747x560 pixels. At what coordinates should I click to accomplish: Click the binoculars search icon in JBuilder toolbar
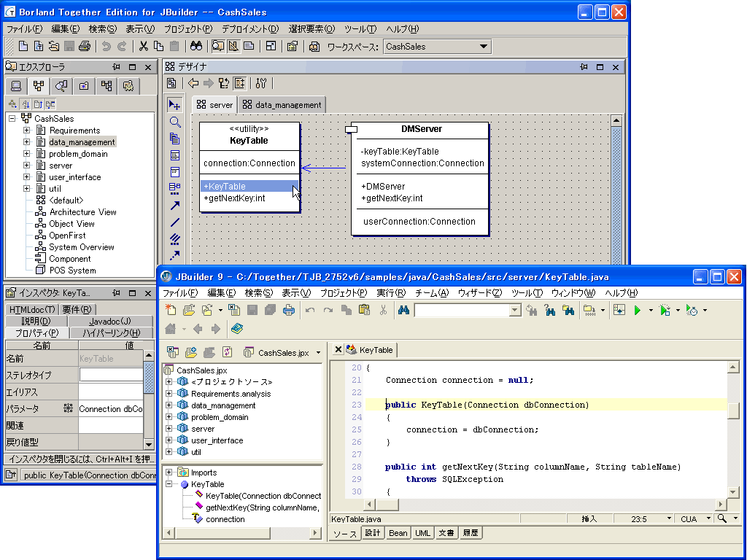pyautogui.click(x=403, y=311)
